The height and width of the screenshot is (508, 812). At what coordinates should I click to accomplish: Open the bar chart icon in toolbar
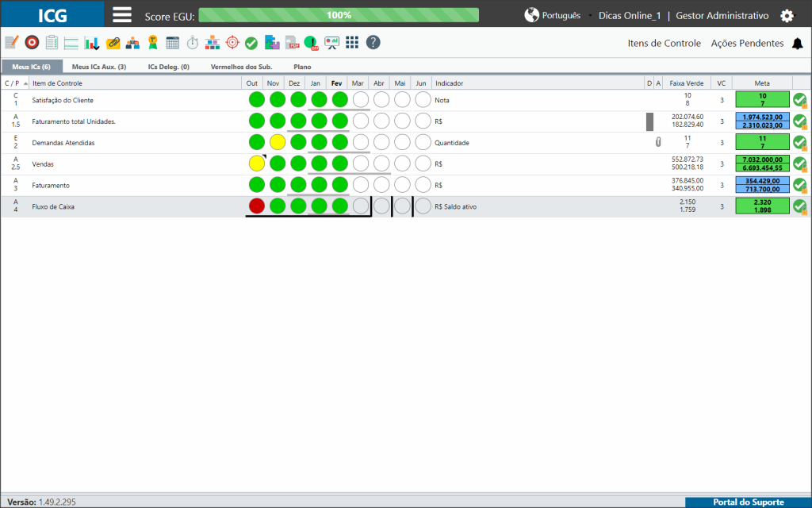[92, 43]
